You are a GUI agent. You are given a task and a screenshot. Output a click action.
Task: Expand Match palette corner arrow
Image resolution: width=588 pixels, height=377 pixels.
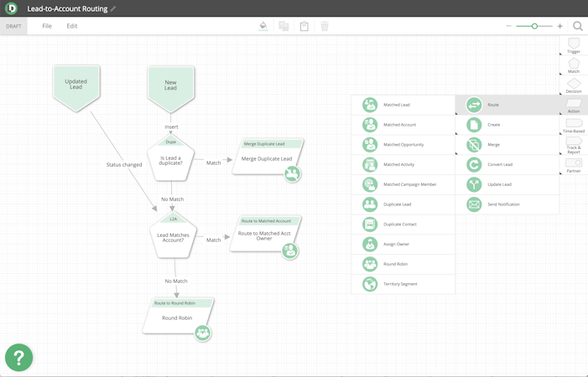point(560,74)
